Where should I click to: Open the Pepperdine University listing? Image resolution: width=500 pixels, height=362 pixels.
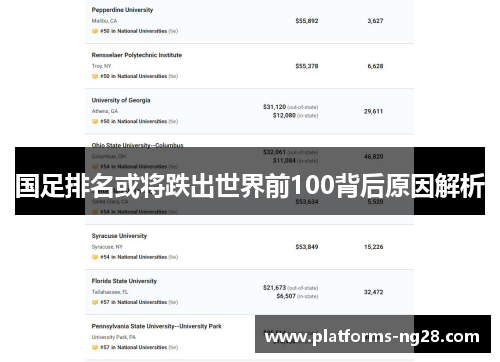(x=122, y=10)
